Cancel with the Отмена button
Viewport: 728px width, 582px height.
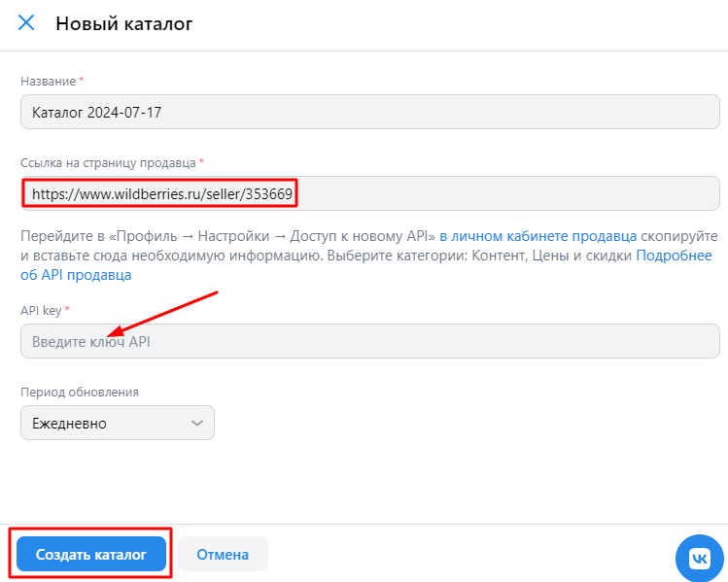pos(223,555)
